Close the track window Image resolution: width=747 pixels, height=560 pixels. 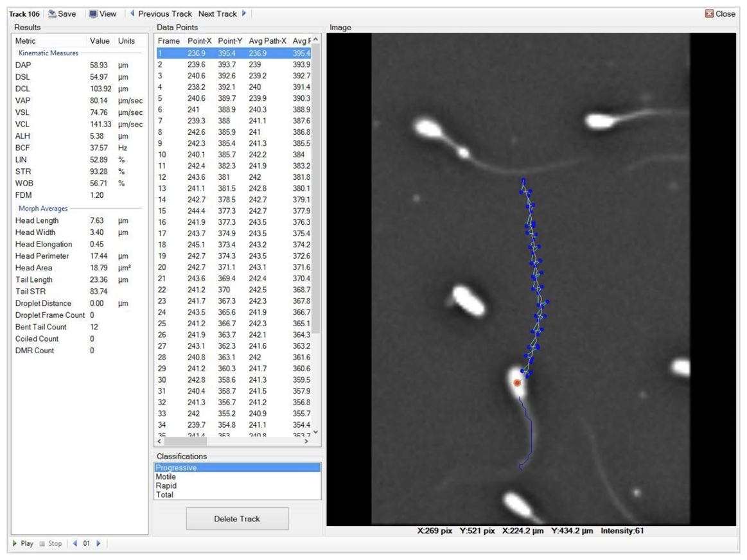click(720, 14)
